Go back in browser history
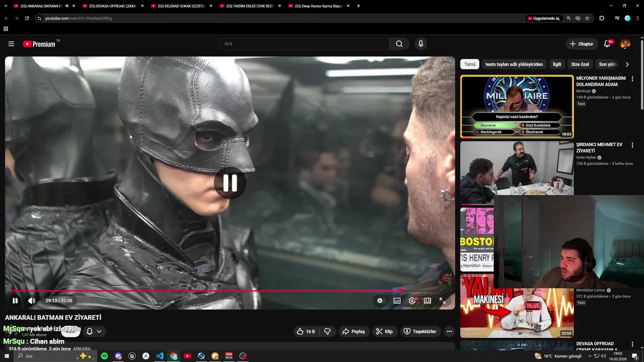 click(6, 18)
